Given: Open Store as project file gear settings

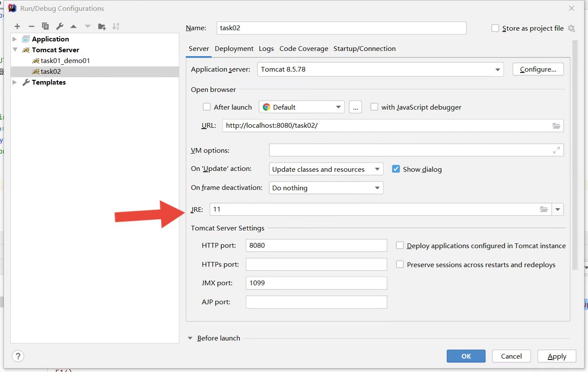Looking at the screenshot, I should 571,28.
